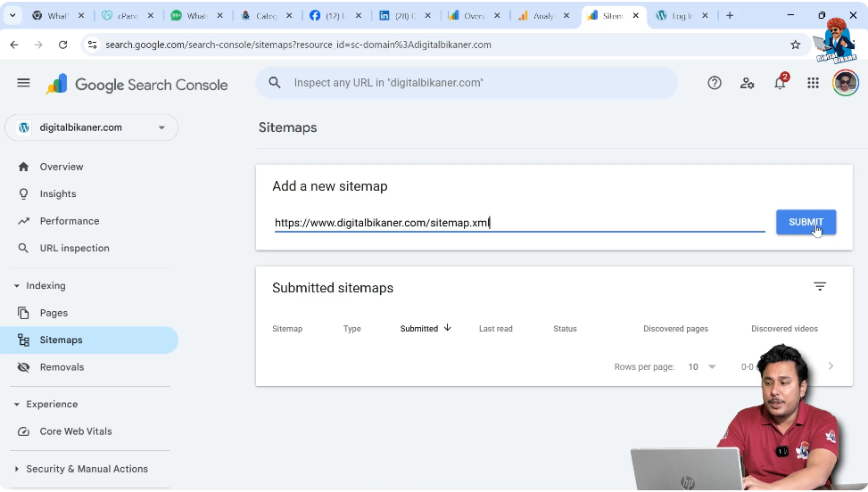Click the sitemap URL input field
The image size is (868, 492).
coord(519,223)
